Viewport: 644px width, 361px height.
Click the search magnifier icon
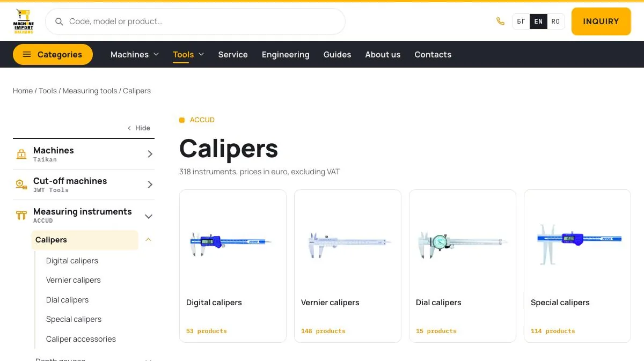60,21
